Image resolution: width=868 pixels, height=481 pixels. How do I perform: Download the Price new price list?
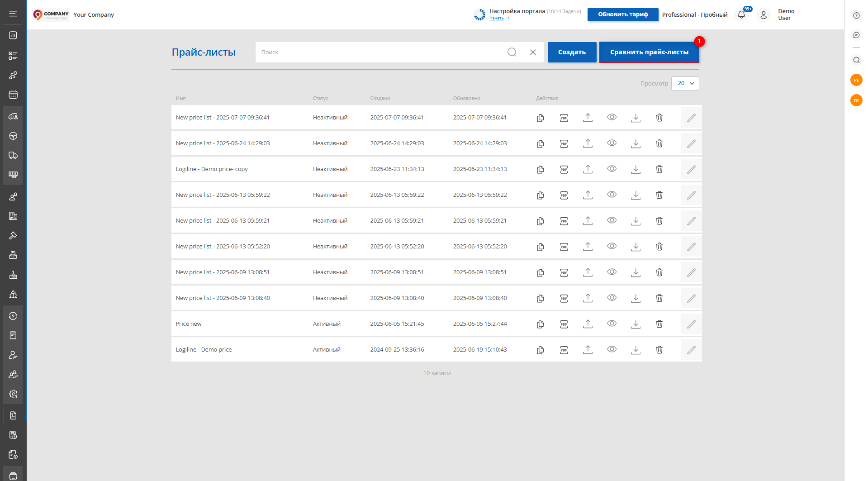tap(636, 324)
